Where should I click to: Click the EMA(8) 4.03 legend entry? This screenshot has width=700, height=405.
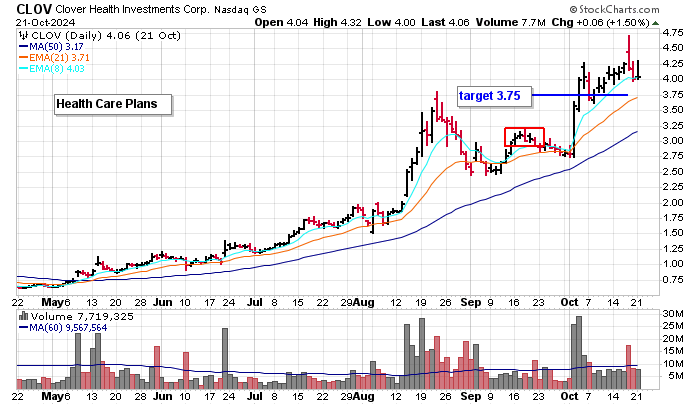[x=51, y=69]
